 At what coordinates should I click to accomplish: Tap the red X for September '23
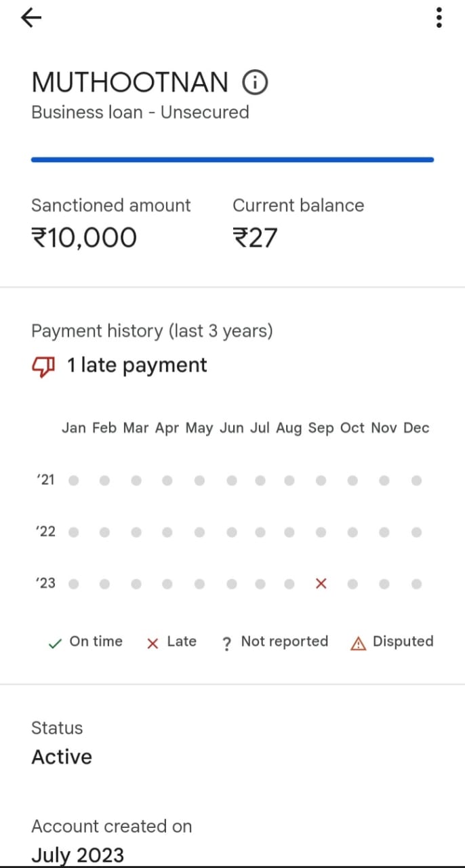321,583
